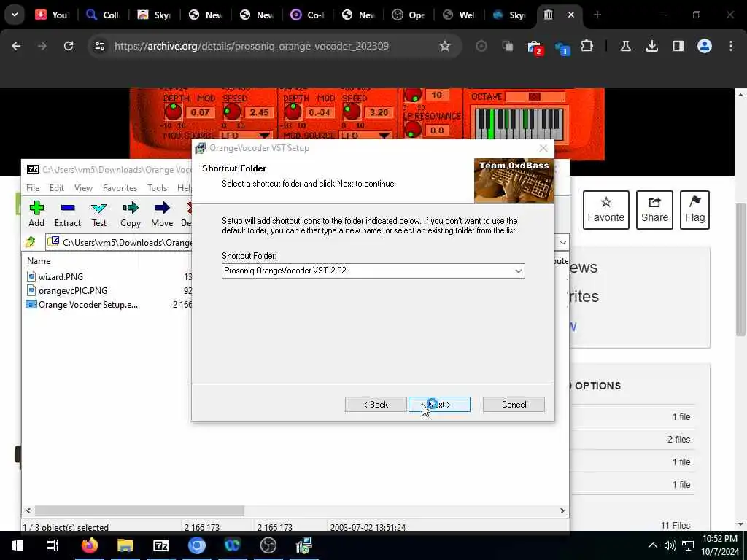Click the 7-Zip Move toolbar icon

pos(162,214)
